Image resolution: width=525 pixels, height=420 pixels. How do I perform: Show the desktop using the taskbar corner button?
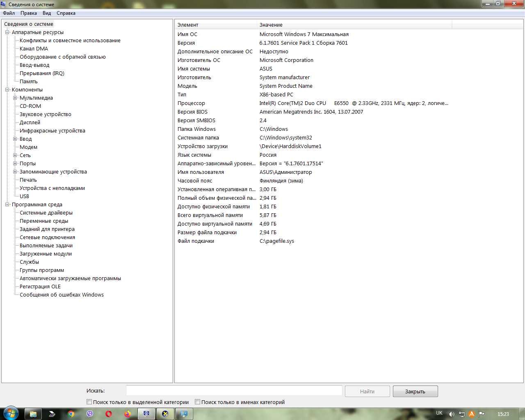pos(522,414)
